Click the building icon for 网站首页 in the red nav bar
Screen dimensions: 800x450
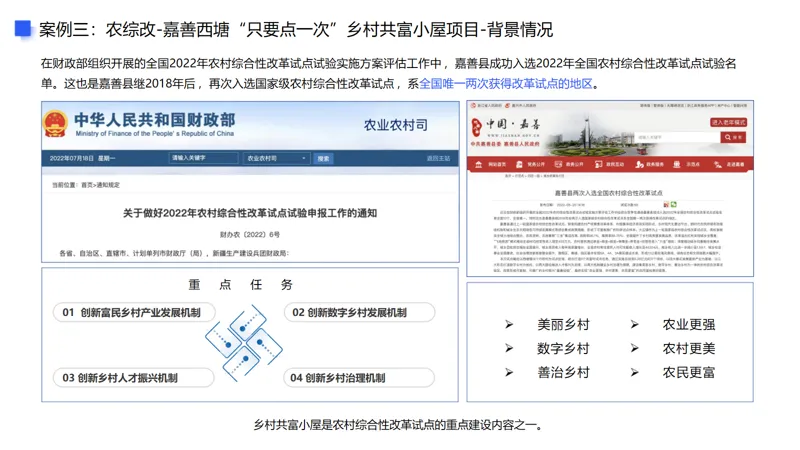coord(478,164)
